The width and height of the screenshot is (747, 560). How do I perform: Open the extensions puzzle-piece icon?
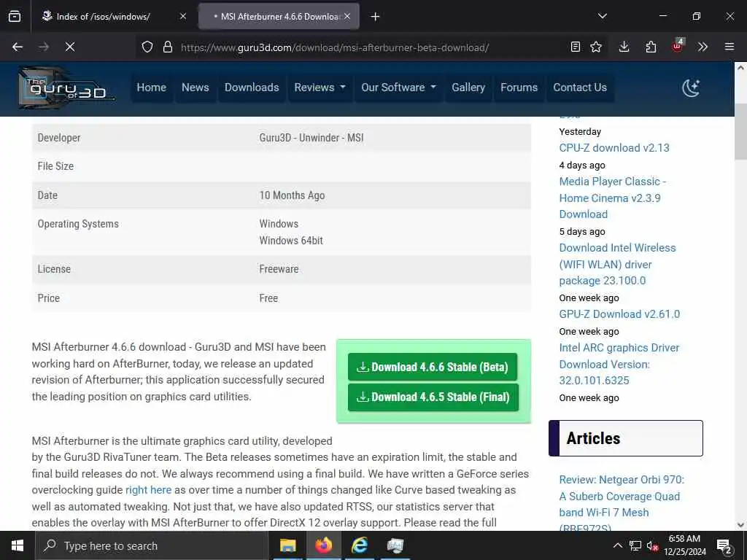coord(651,47)
